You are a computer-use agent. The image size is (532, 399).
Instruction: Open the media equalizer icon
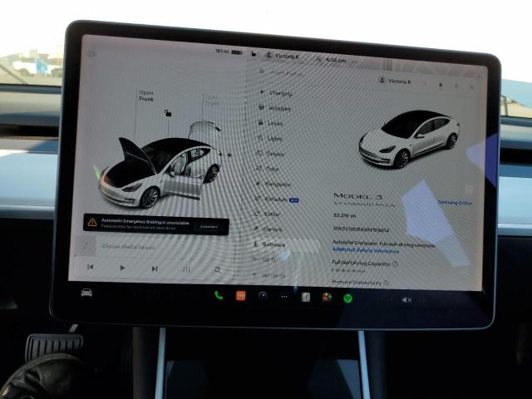coord(186,269)
